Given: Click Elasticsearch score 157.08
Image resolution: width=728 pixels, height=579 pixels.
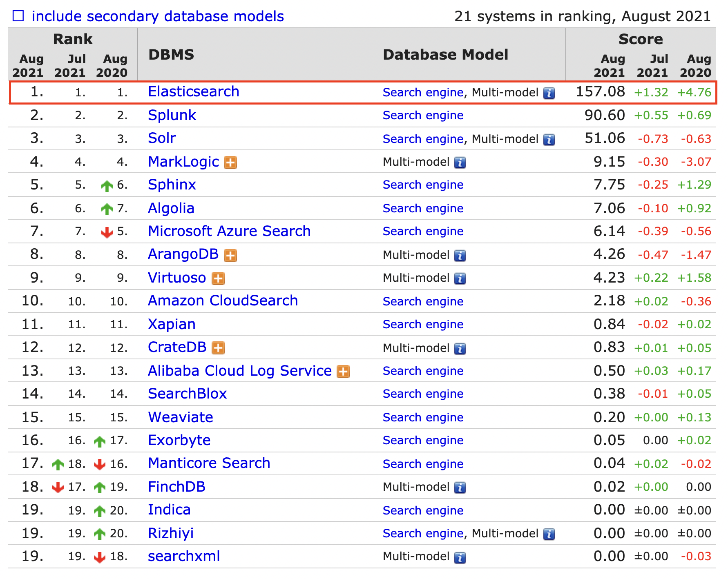Looking at the screenshot, I should pyautogui.click(x=600, y=91).
